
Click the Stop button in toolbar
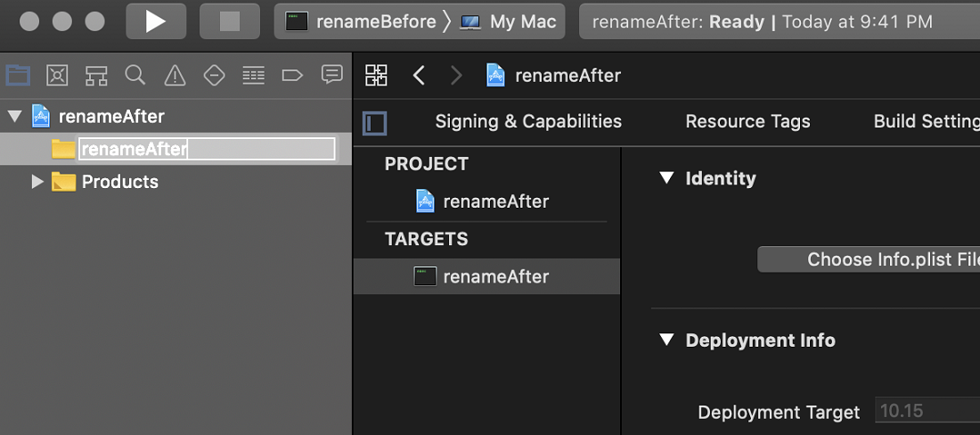(229, 21)
